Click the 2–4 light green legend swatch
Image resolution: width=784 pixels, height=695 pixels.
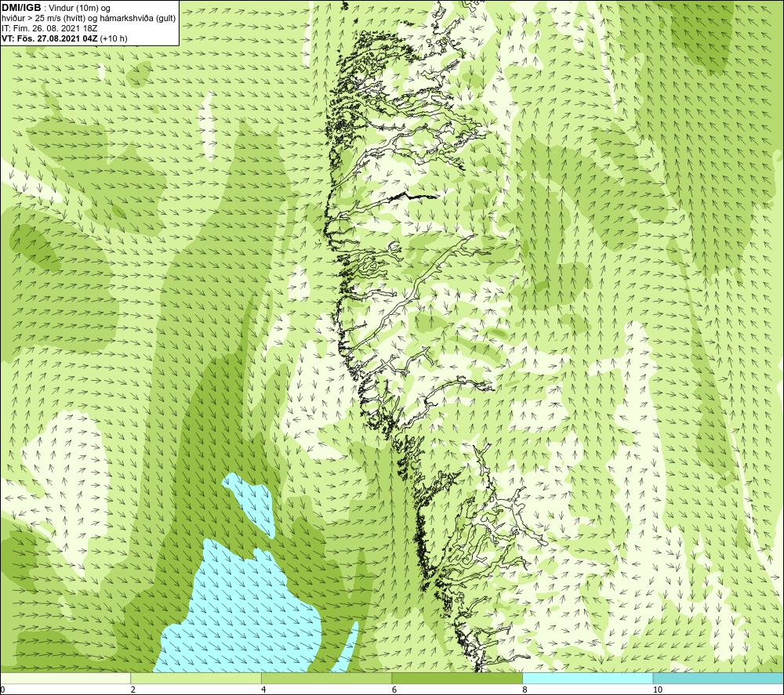(196, 678)
